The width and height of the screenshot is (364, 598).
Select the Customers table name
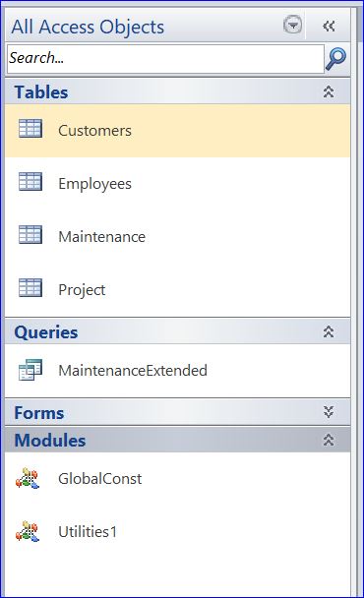[94, 131]
